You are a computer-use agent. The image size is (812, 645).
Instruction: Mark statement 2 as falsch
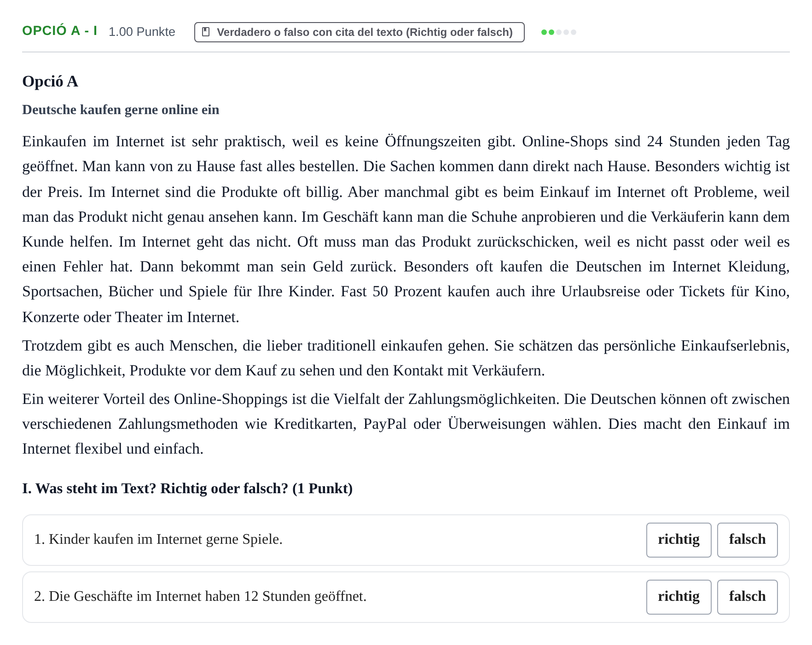(747, 597)
